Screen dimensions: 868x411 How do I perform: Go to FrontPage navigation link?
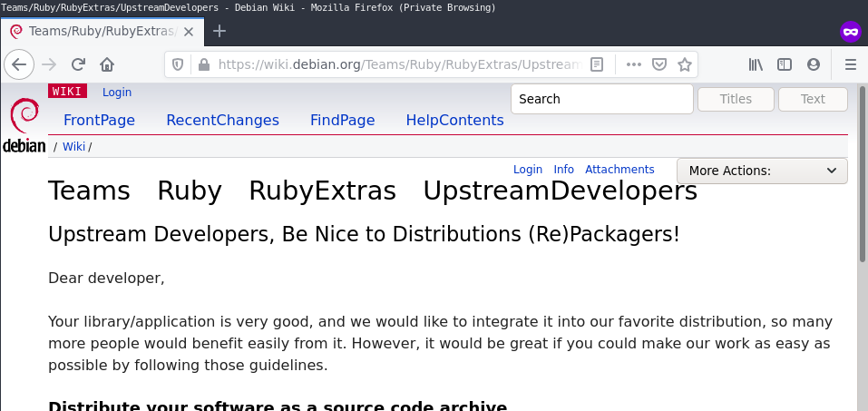[99, 120]
